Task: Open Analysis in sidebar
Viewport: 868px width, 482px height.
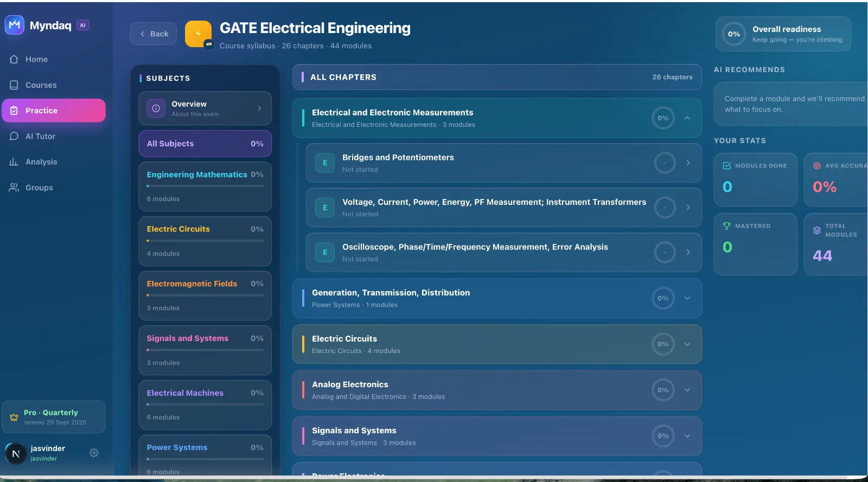Action: (x=53, y=162)
